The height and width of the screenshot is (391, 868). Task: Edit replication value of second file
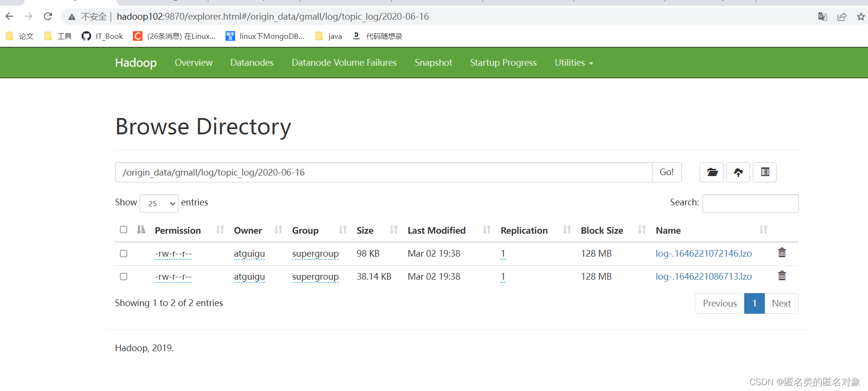[x=502, y=277]
